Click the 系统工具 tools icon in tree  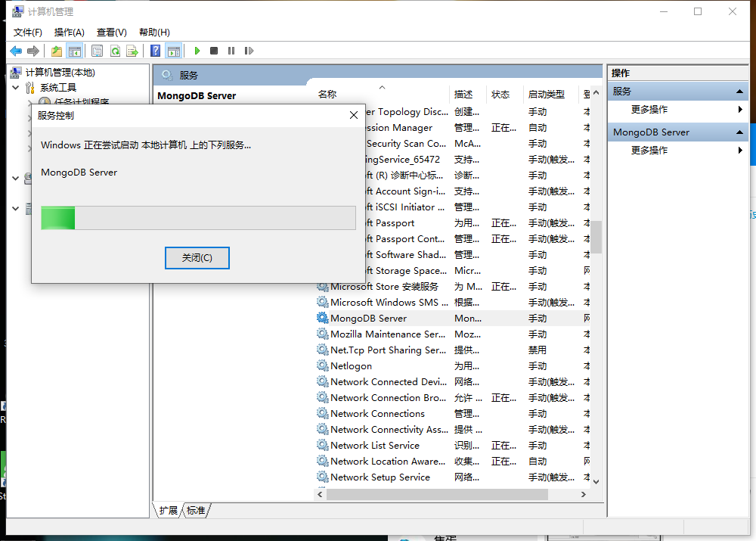click(x=30, y=87)
